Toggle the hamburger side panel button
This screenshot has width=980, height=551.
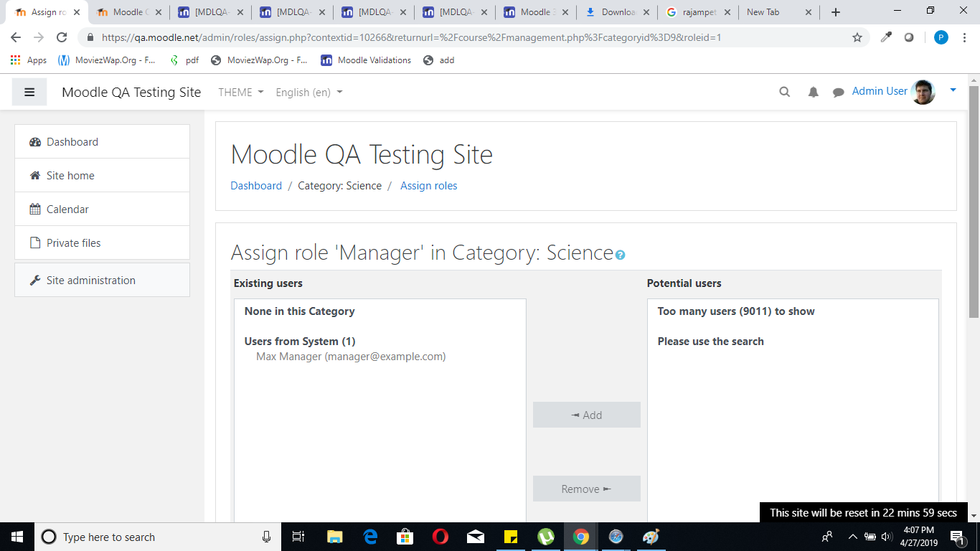pos(29,92)
